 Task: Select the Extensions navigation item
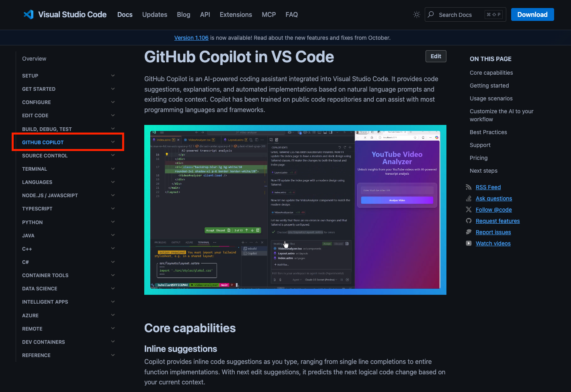[236, 14]
